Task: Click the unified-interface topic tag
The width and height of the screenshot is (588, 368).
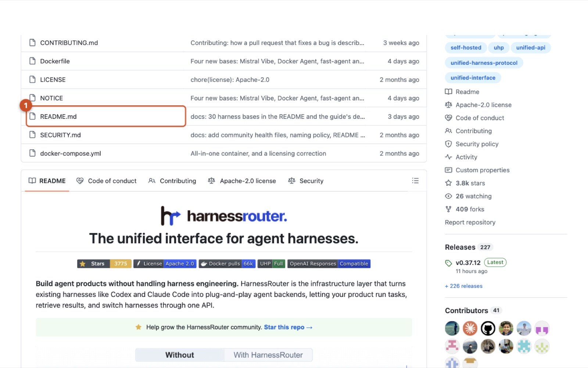Action: [x=473, y=78]
